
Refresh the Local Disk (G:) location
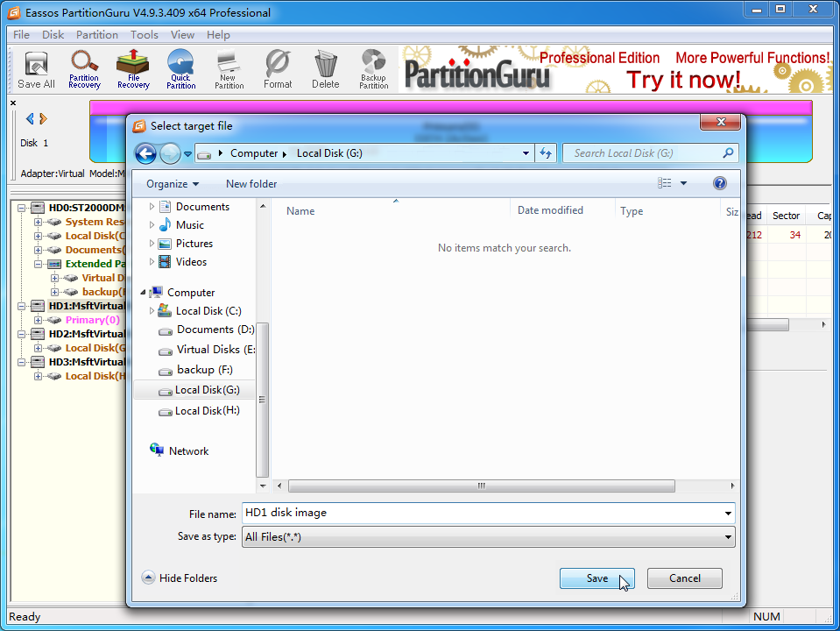[x=546, y=153]
